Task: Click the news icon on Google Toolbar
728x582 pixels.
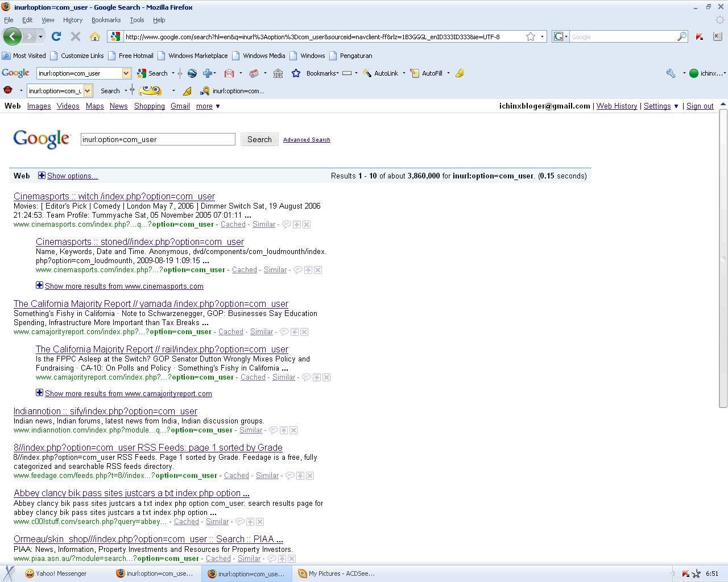Action: point(254,73)
